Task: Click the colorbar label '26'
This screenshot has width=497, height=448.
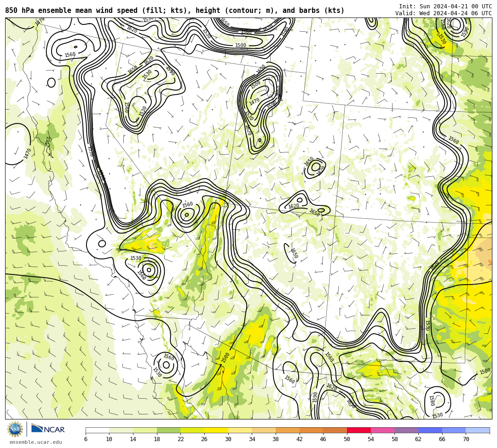Action: point(204,439)
